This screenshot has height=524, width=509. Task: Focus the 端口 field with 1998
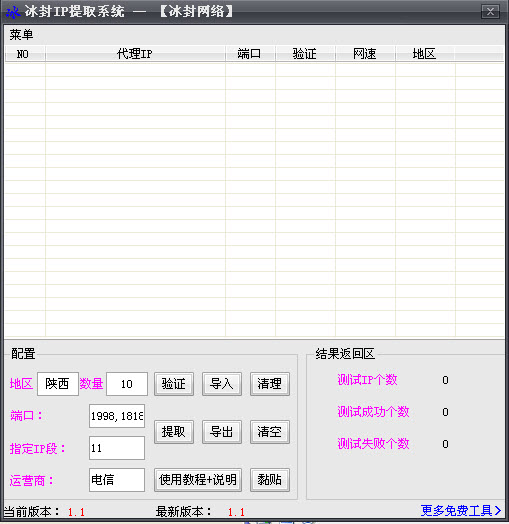point(117,416)
